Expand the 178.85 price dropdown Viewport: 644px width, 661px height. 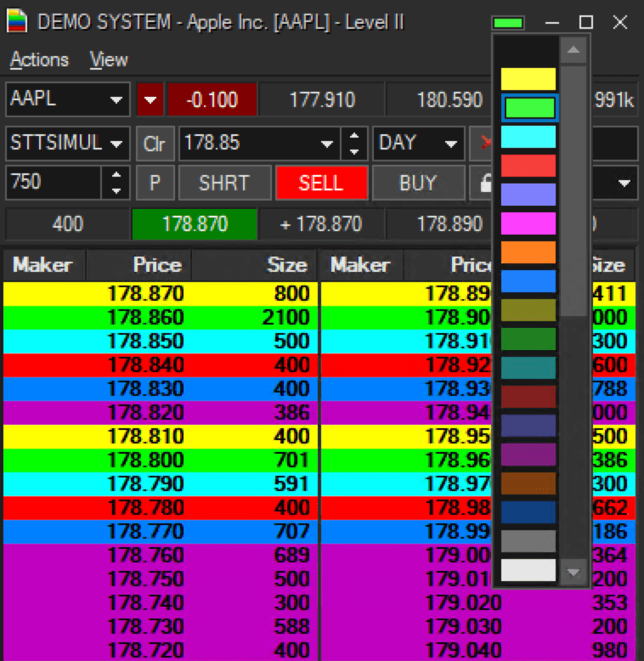(326, 144)
